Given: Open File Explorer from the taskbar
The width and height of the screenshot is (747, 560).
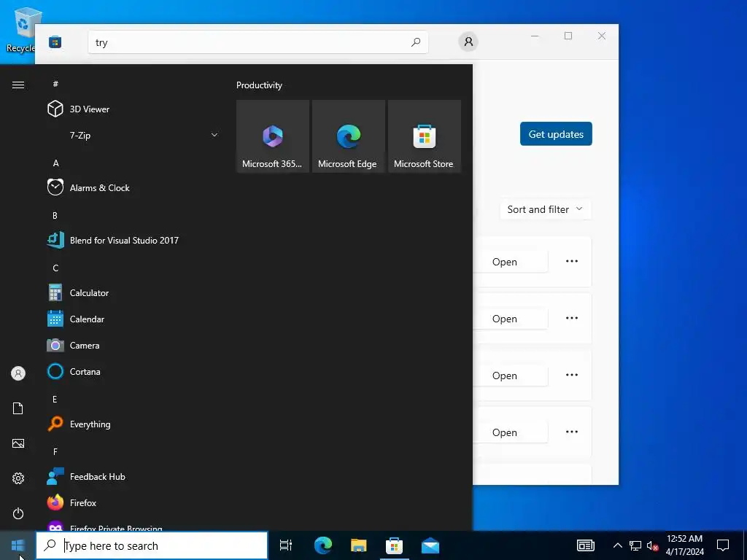Looking at the screenshot, I should coord(359,545).
